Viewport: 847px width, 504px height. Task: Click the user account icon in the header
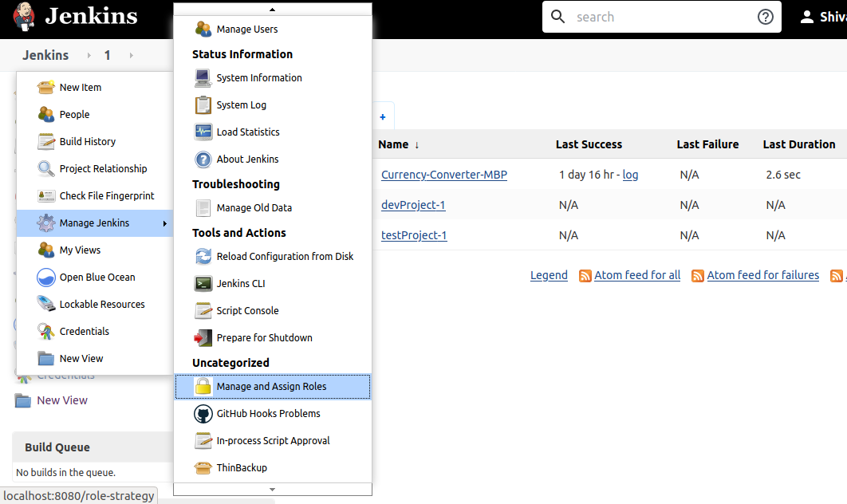807,17
